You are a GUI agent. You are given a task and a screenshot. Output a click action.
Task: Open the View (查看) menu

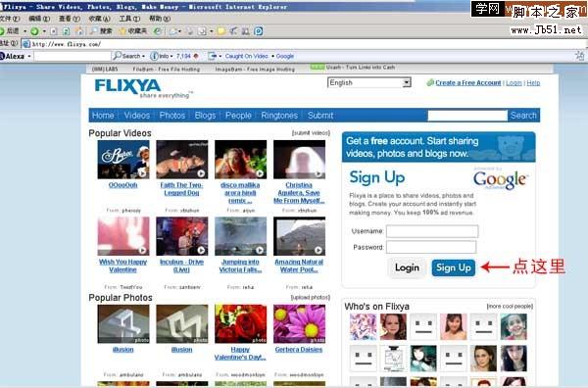pyautogui.click(x=70, y=19)
